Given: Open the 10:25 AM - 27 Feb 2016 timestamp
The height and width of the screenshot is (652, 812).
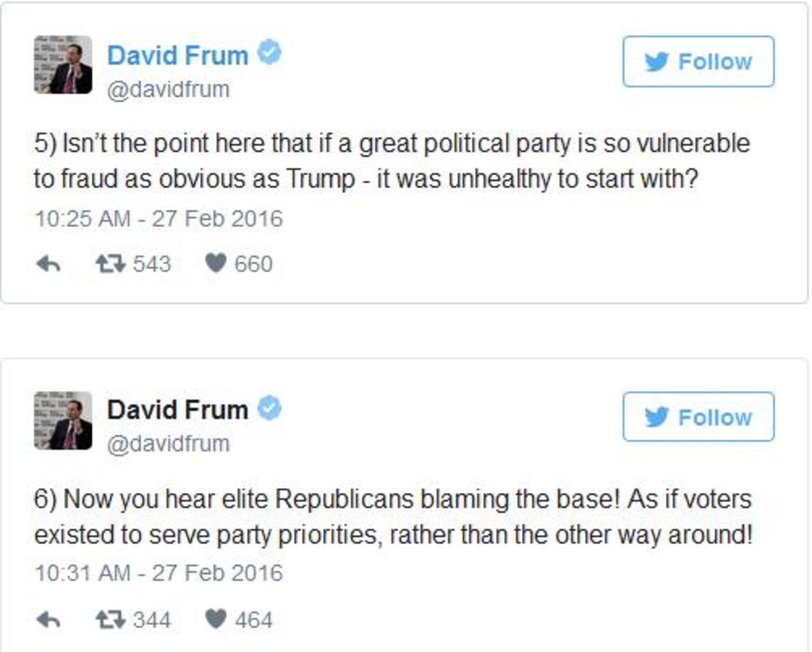Looking at the screenshot, I should click(159, 218).
